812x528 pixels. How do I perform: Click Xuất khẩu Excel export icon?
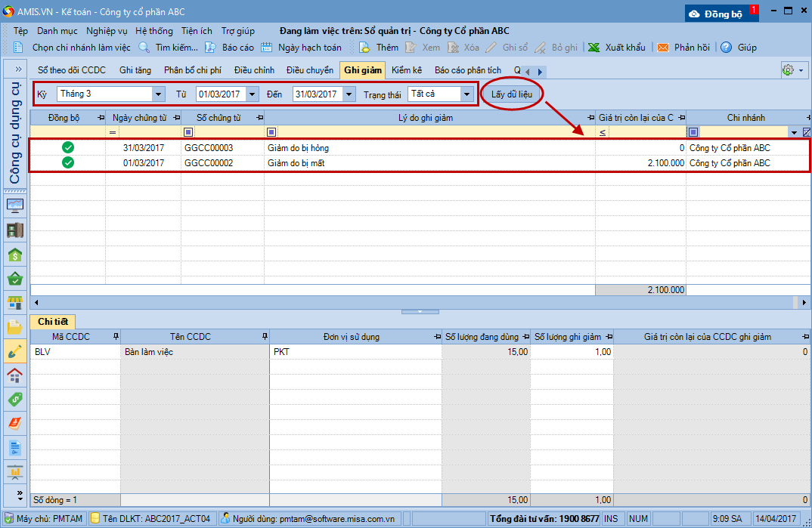coord(594,48)
